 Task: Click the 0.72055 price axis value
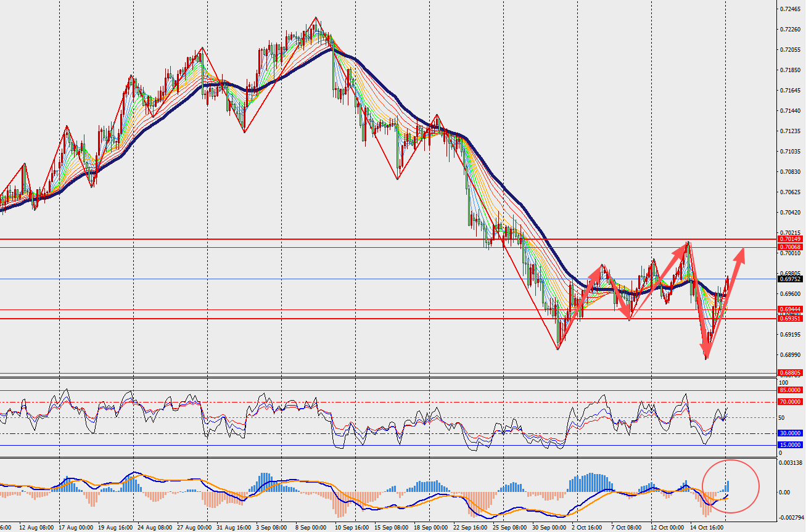click(x=790, y=49)
